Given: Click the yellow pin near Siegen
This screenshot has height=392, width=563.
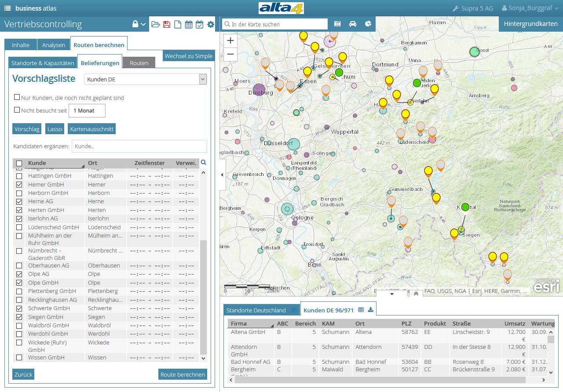Looking at the screenshot, I should click(454, 234).
